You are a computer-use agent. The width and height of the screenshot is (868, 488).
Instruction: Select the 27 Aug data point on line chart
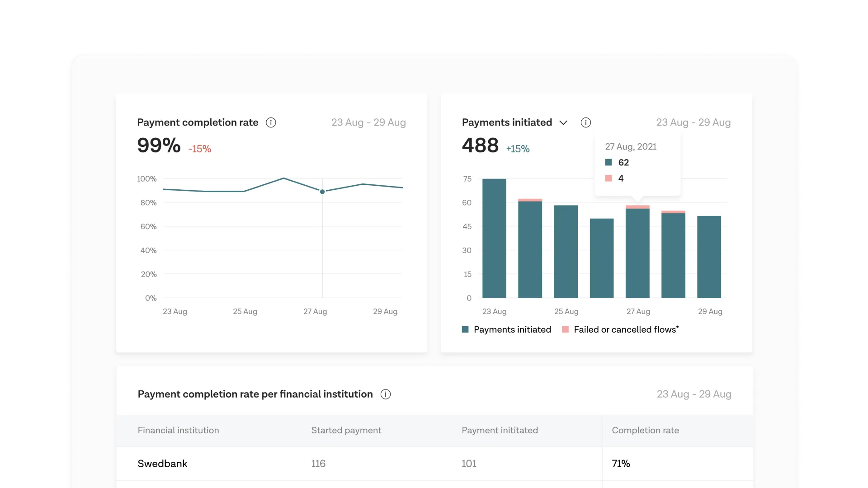(322, 192)
